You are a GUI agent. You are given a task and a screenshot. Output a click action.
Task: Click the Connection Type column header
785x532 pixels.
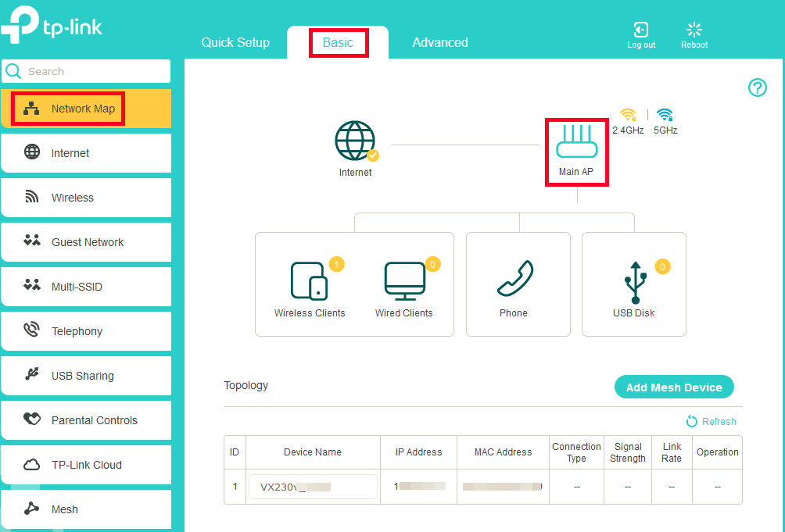576,452
